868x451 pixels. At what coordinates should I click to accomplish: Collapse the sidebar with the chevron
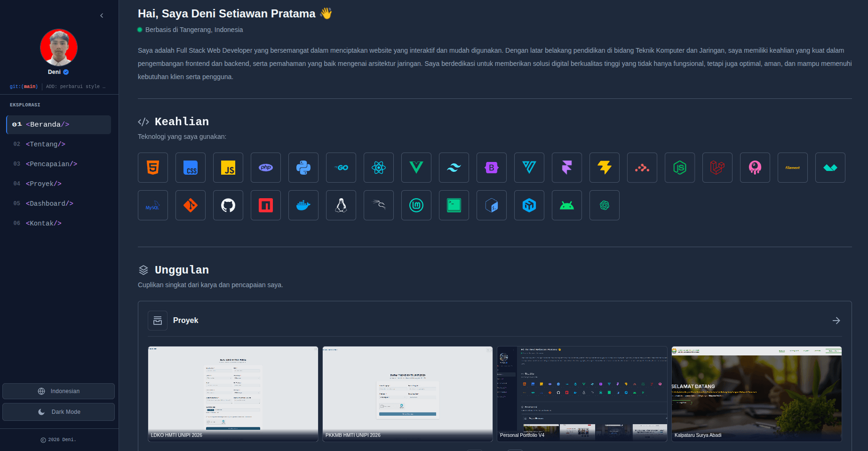[102, 16]
